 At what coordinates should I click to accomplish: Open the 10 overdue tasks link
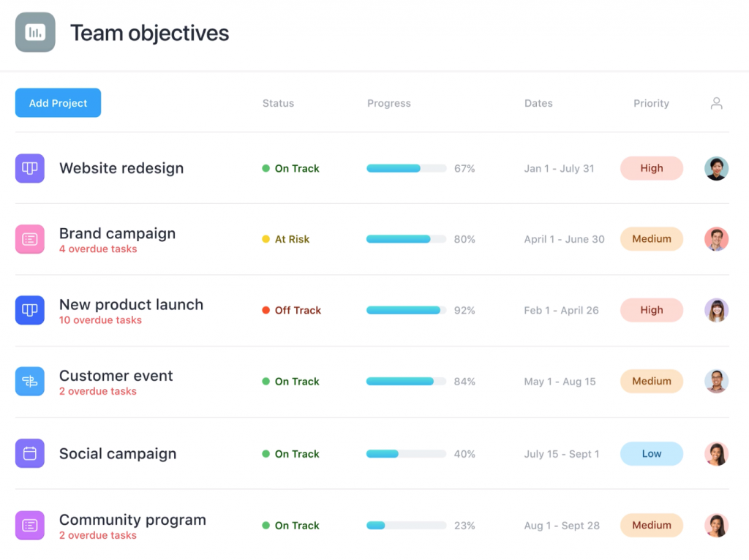click(100, 320)
